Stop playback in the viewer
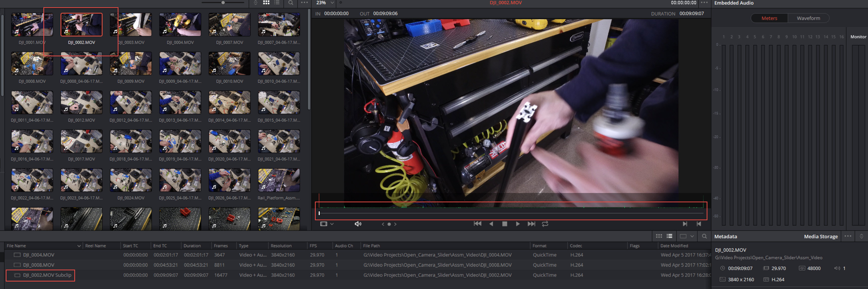Viewport: 868px width, 289px height. (x=504, y=224)
